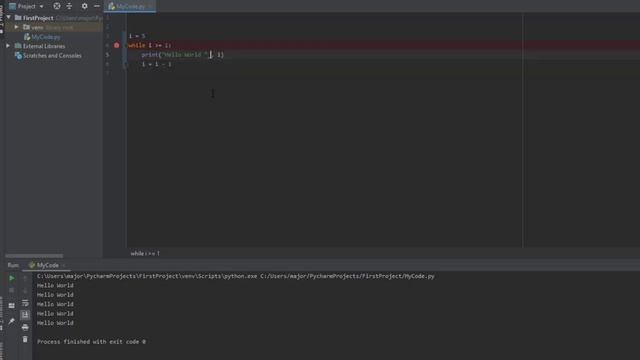Image resolution: width=640 pixels, height=360 pixels.
Task: Select the MyCode tab in Run panel
Action: 47,265
